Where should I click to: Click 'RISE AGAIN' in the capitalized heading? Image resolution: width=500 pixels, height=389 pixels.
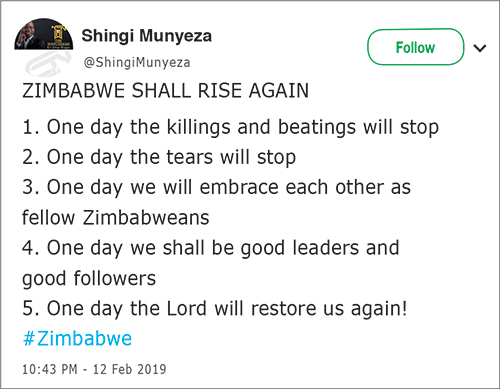253,90
